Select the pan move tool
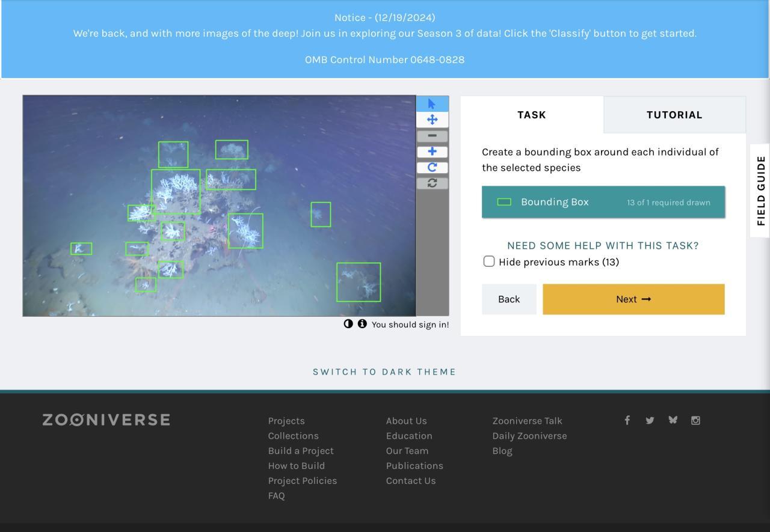 coord(432,120)
